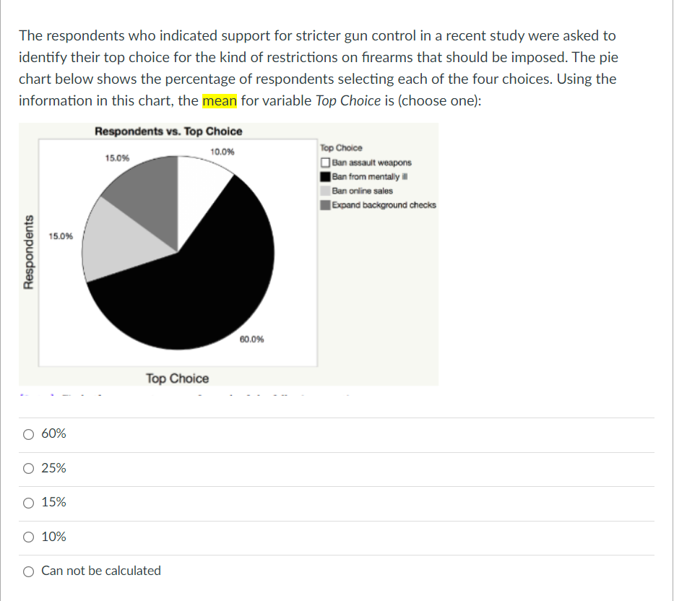Select the 15% answer option
700x601 pixels.
pyautogui.click(x=28, y=502)
